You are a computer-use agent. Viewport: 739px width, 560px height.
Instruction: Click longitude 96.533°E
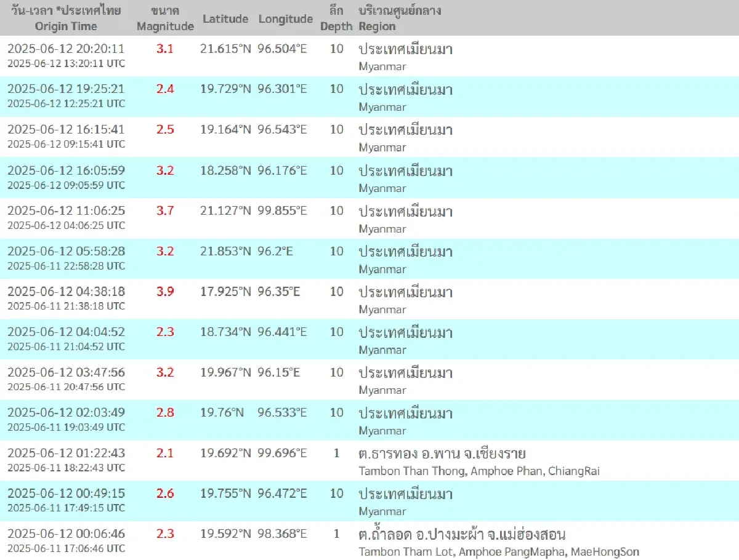point(282,413)
